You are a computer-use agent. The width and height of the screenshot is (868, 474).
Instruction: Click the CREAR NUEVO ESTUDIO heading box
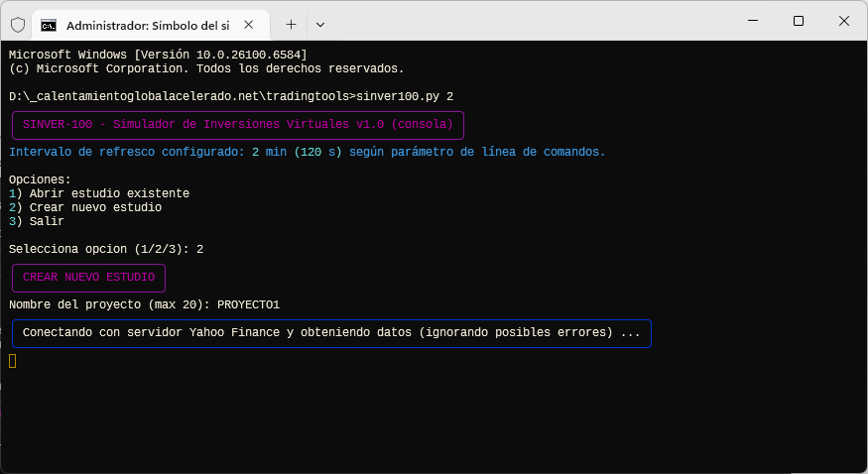88,278
